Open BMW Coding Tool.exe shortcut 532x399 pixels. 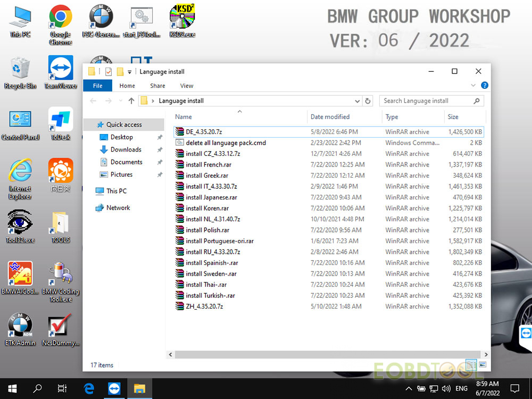click(61, 282)
